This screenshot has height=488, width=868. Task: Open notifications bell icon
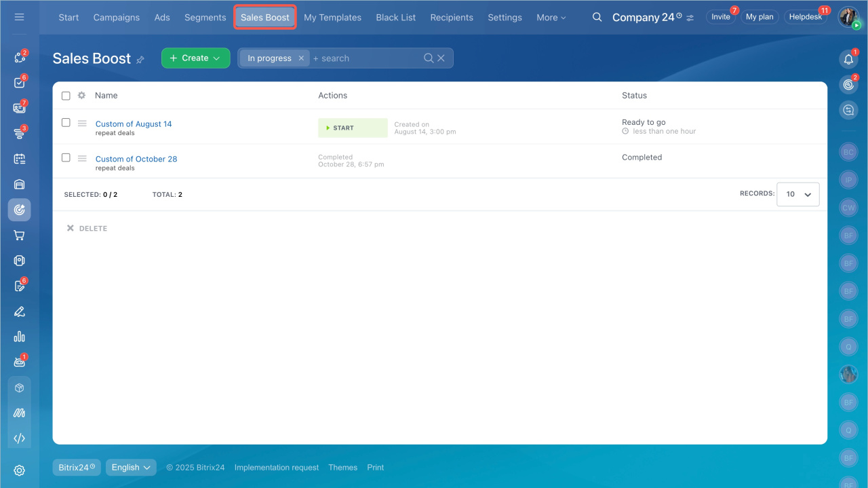pos(848,59)
